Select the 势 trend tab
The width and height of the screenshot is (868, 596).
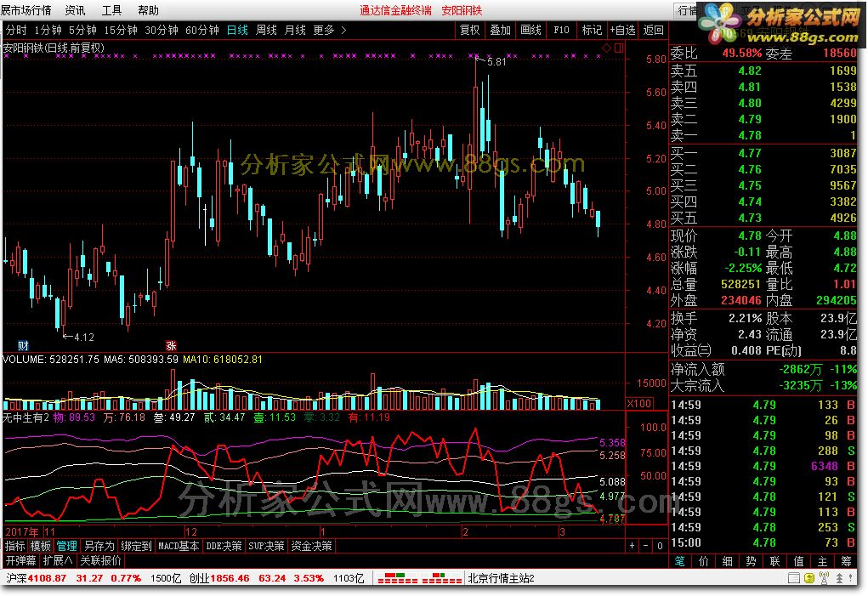click(x=751, y=560)
